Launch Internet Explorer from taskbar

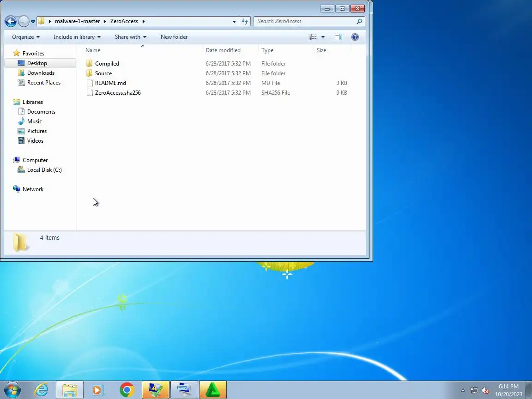[42, 390]
